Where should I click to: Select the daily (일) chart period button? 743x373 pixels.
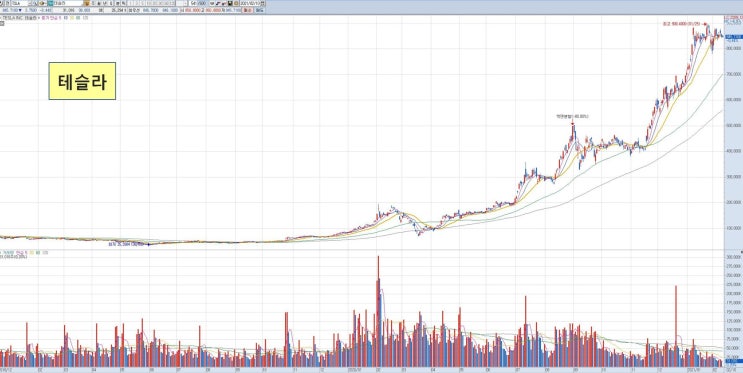click(94, 3)
